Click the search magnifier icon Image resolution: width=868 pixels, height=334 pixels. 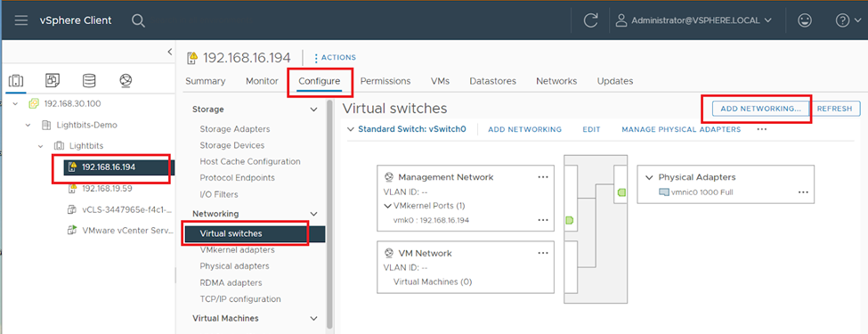(138, 20)
